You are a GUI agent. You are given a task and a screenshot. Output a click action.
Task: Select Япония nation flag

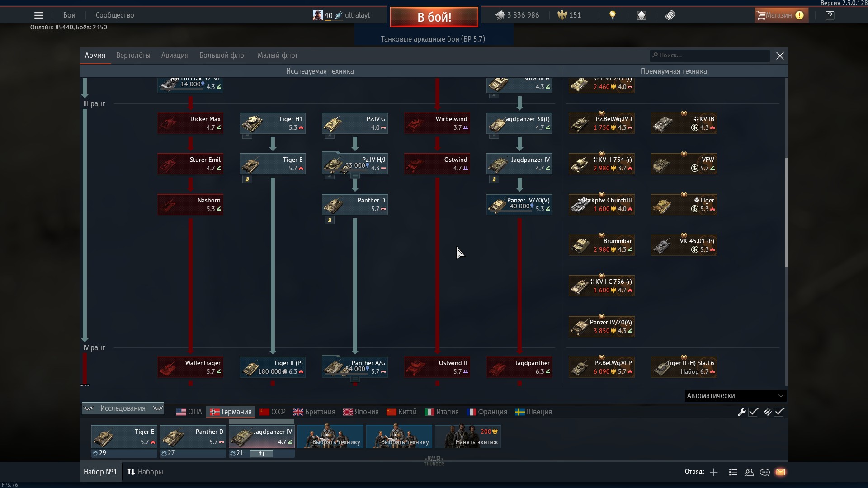(361, 412)
